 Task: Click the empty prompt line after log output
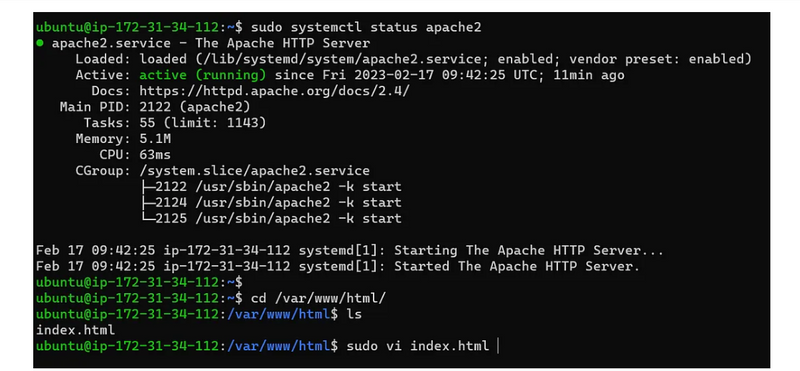(139, 282)
